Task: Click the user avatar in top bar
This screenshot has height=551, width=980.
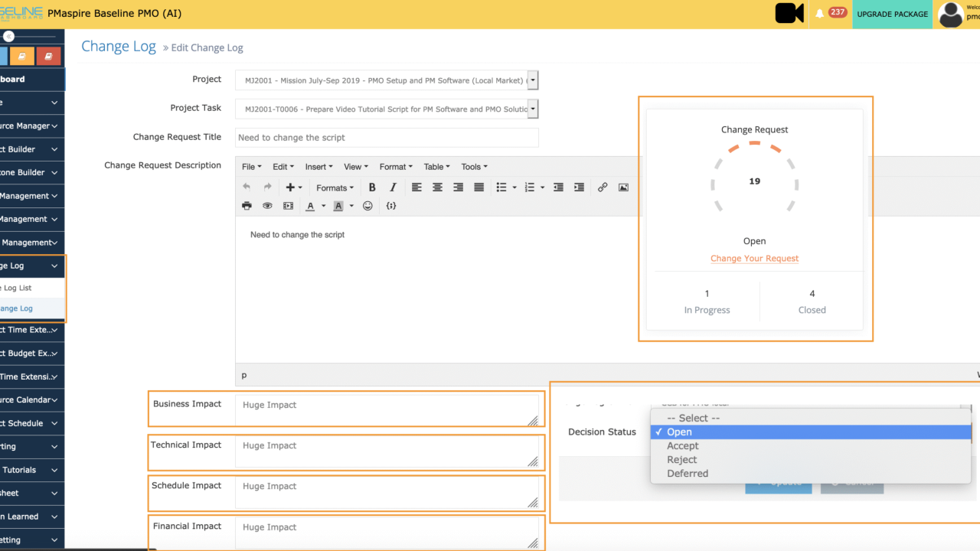Action: [951, 15]
